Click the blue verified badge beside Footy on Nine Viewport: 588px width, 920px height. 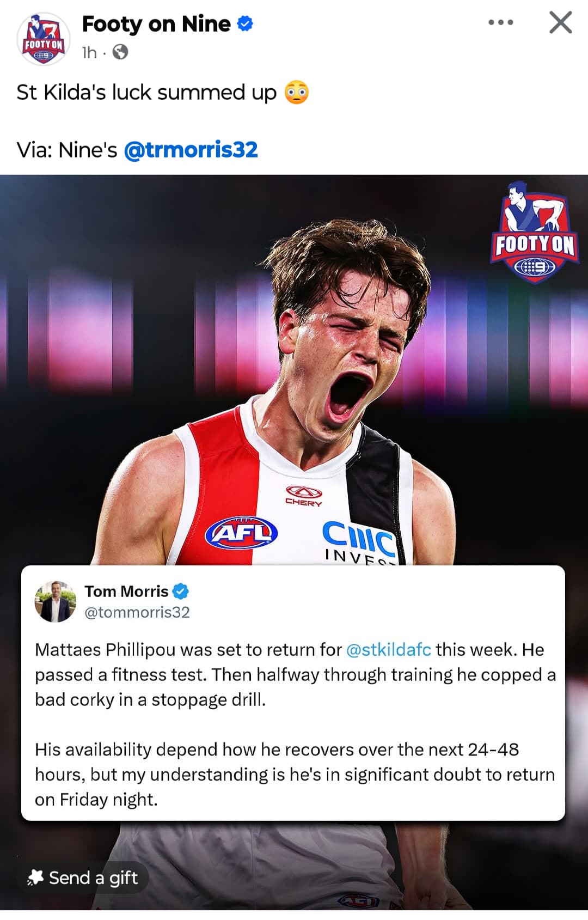pos(246,23)
